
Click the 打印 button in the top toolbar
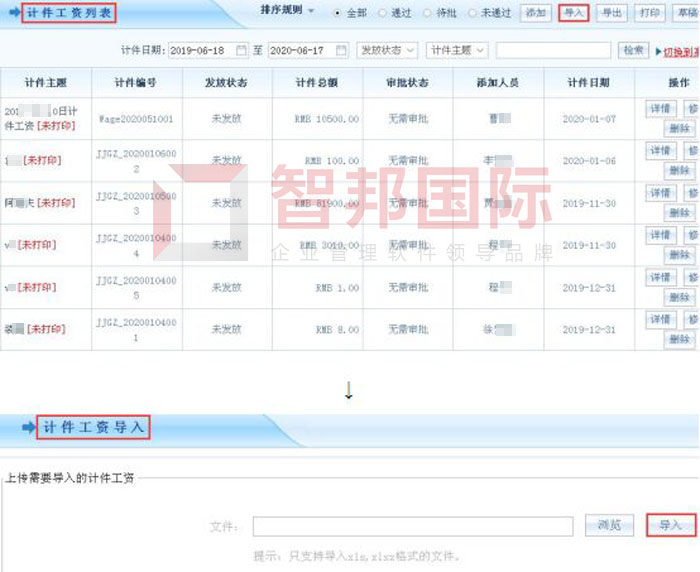pyautogui.click(x=649, y=13)
